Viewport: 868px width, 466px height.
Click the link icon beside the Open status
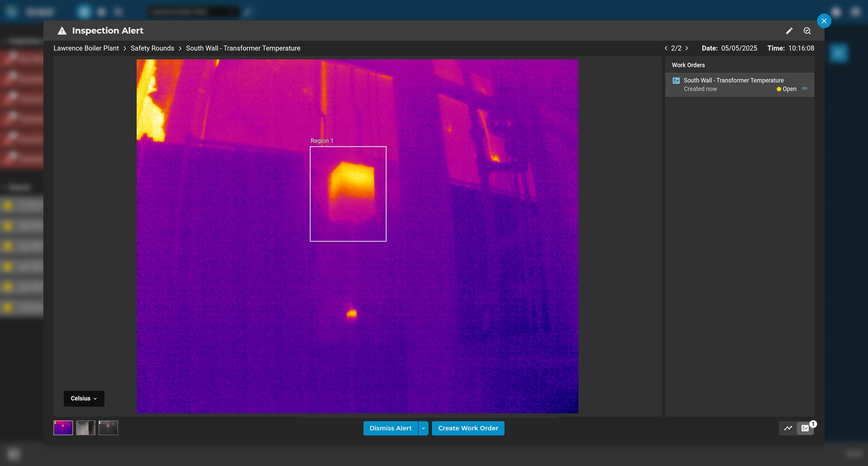[x=805, y=89]
